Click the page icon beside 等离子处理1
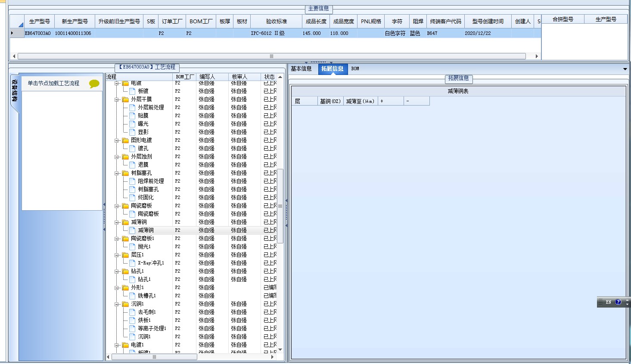This screenshot has width=631, height=364. click(x=132, y=329)
